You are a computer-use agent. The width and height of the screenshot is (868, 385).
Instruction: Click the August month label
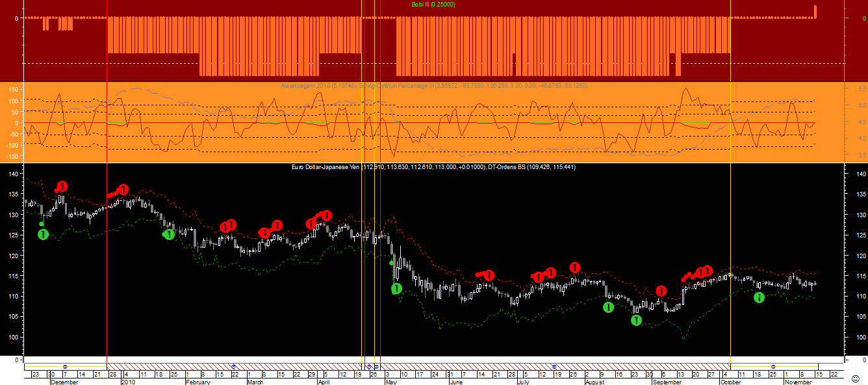[x=595, y=382]
